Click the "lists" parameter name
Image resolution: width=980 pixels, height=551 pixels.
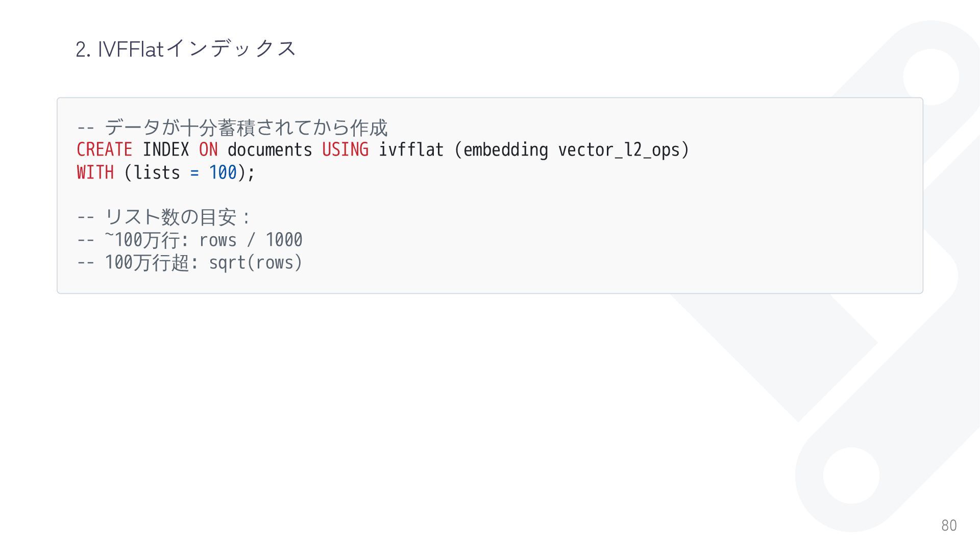tap(157, 172)
